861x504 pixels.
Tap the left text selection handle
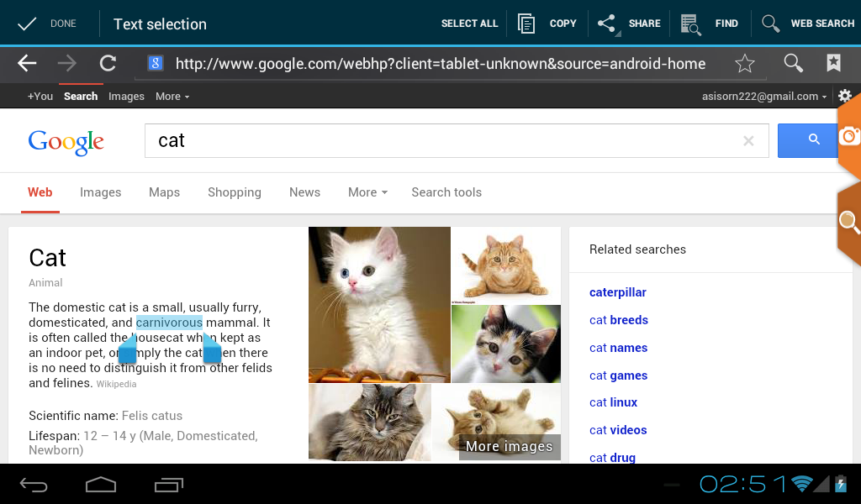click(127, 349)
